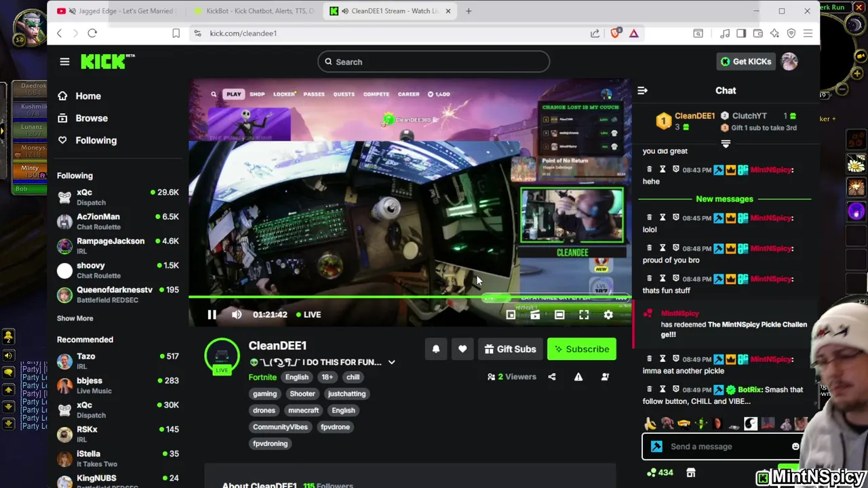Open xQc Dispatch channel in Following

pyautogui.click(x=118, y=197)
